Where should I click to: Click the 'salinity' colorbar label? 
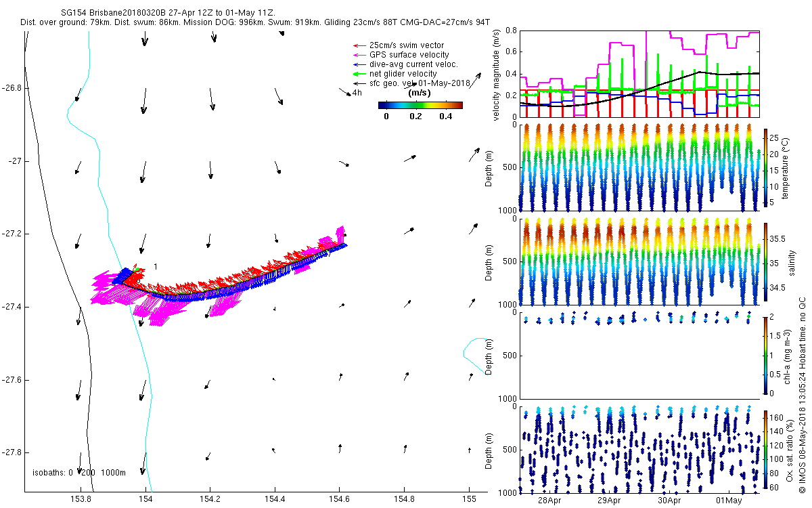[792, 262]
